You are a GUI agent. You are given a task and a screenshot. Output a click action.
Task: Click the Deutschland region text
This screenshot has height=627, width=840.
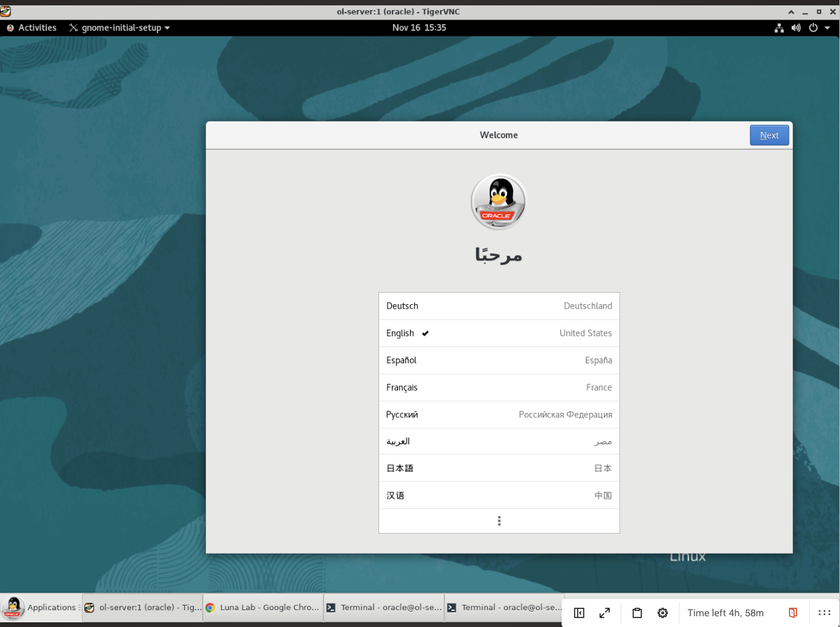click(588, 306)
